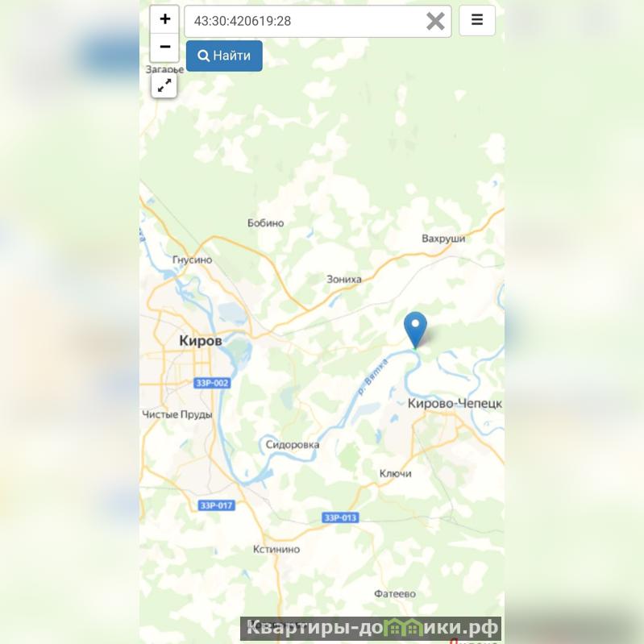Screen dimensions: 644x644
Task: Zoom out with the minus button
Action: tap(164, 48)
